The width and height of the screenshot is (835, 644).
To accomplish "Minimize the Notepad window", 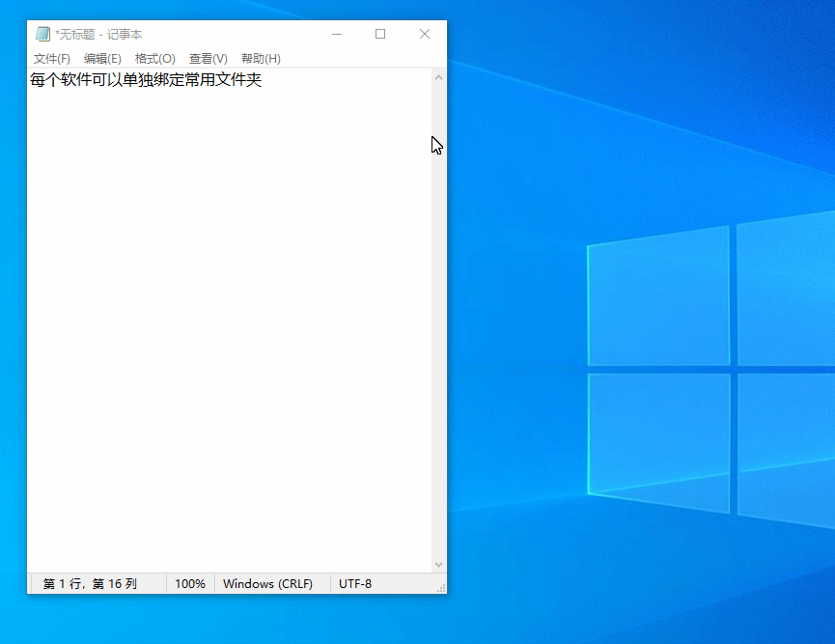I will click(337, 34).
